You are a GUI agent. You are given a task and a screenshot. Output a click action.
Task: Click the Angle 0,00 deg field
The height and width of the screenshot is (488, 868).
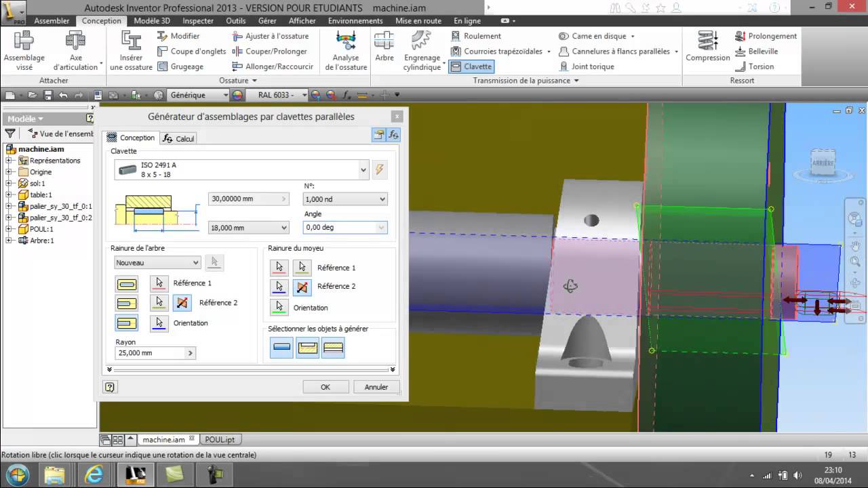(345, 228)
